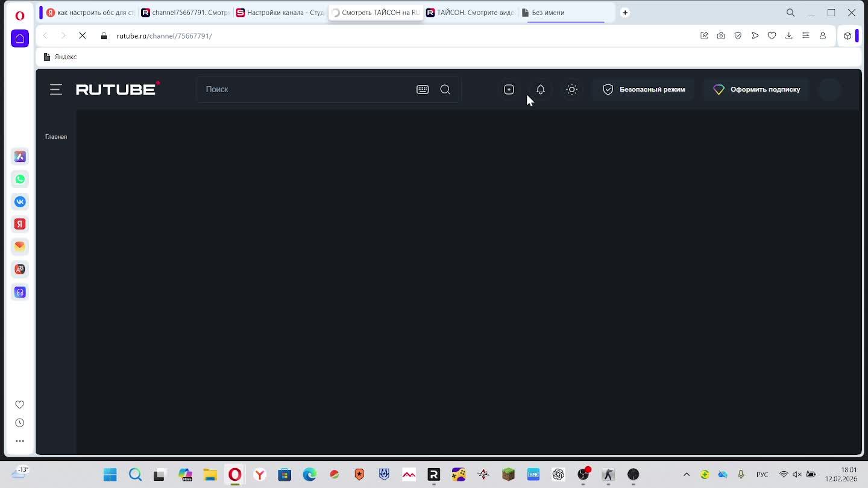
Task: Click the site lock icon
Action: click(x=104, y=36)
